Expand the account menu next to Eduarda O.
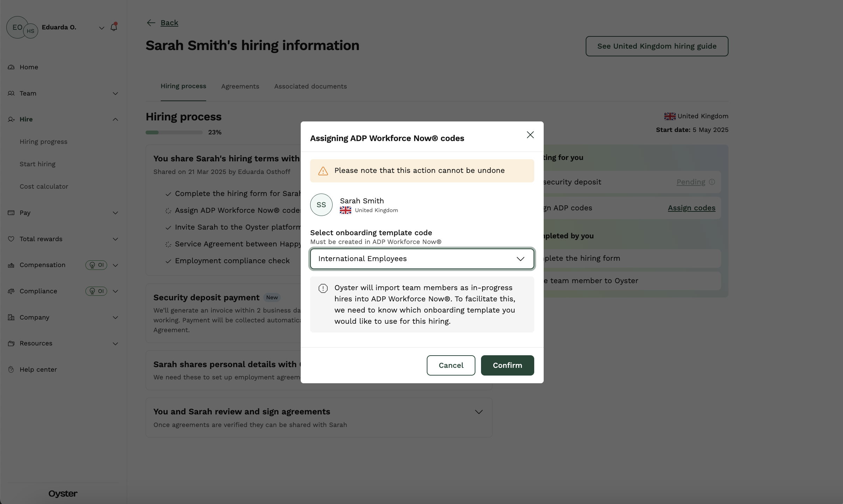The height and width of the screenshot is (504, 843). (102, 27)
